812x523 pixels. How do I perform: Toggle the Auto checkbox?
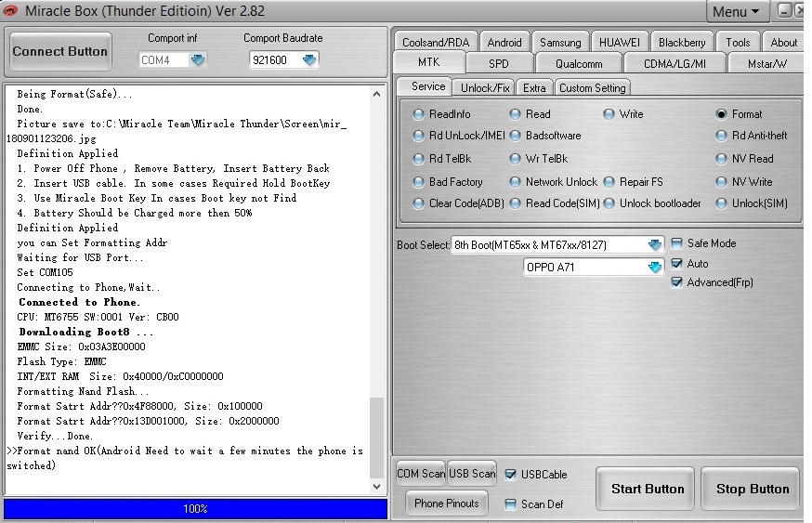click(676, 264)
